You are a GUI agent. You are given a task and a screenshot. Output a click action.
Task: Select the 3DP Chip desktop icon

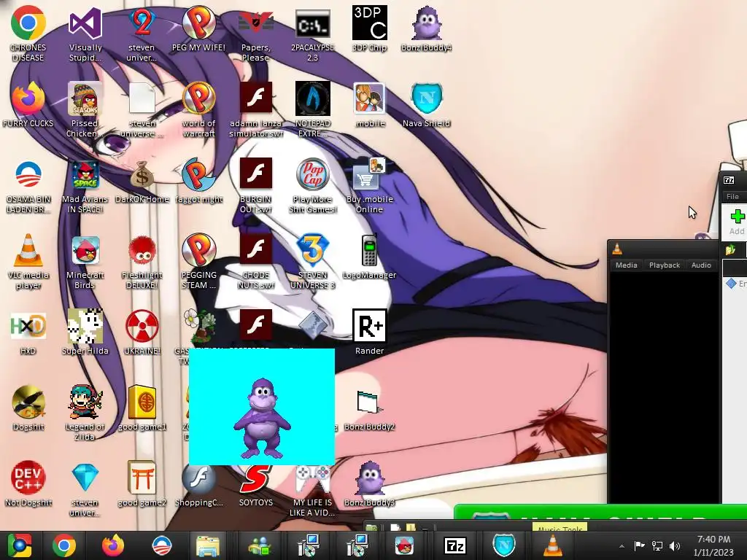[369, 23]
